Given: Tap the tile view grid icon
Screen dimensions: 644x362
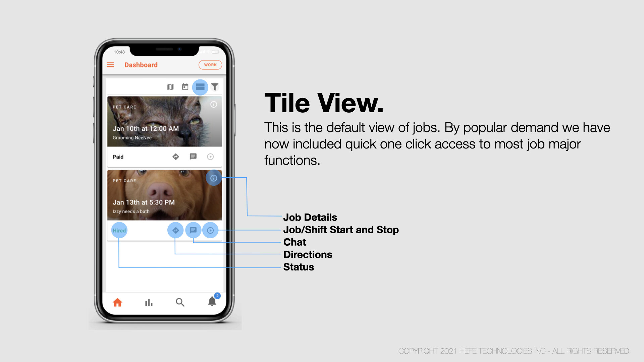Looking at the screenshot, I should point(200,86).
